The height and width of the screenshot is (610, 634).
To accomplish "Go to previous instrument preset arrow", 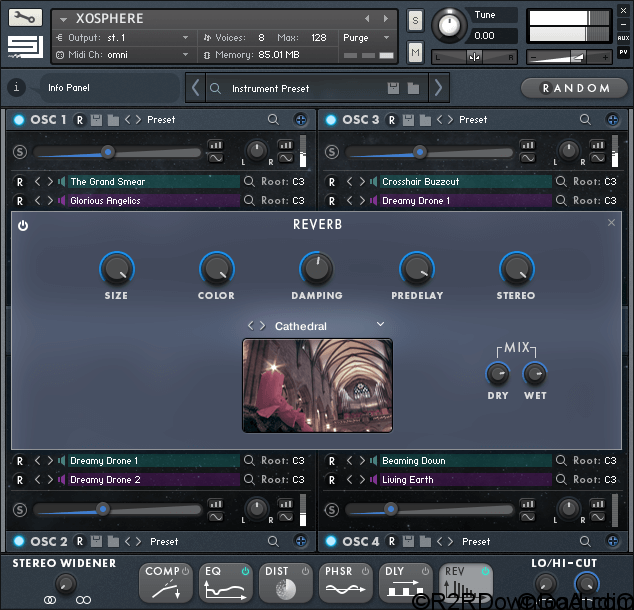I will 195,88.
